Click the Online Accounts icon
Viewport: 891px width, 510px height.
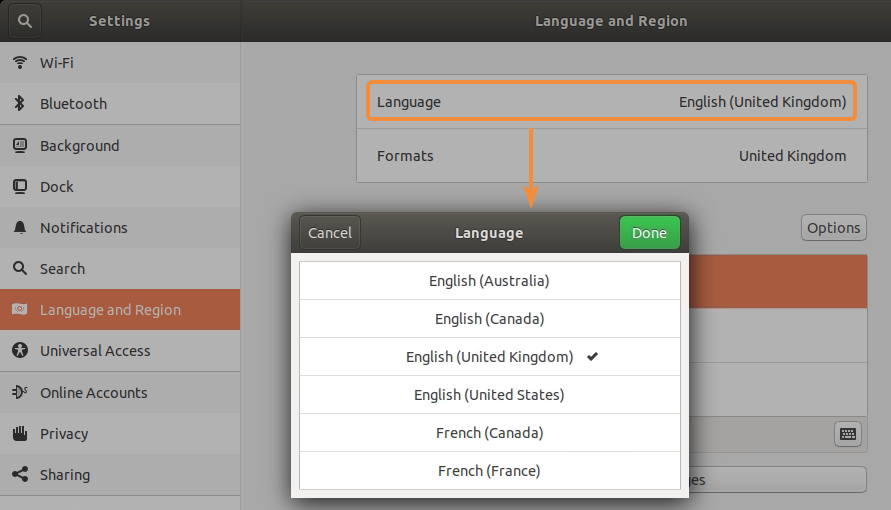[x=20, y=392]
